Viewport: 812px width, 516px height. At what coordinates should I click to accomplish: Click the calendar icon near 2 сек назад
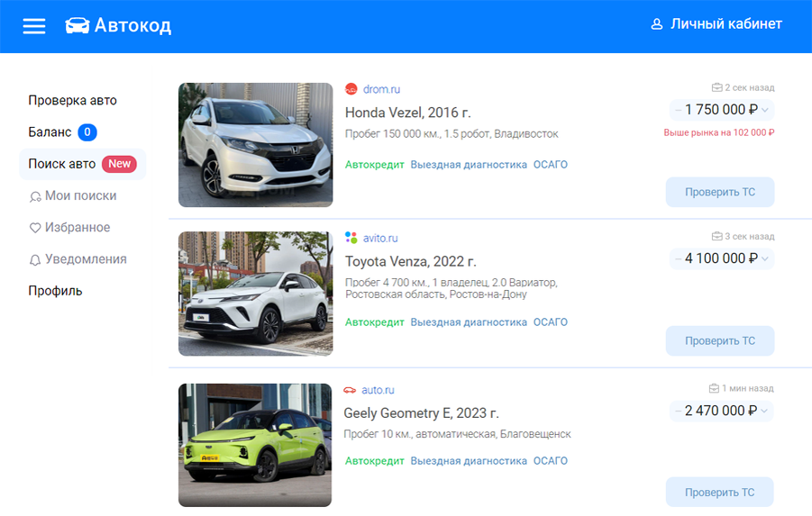[716, 87]
